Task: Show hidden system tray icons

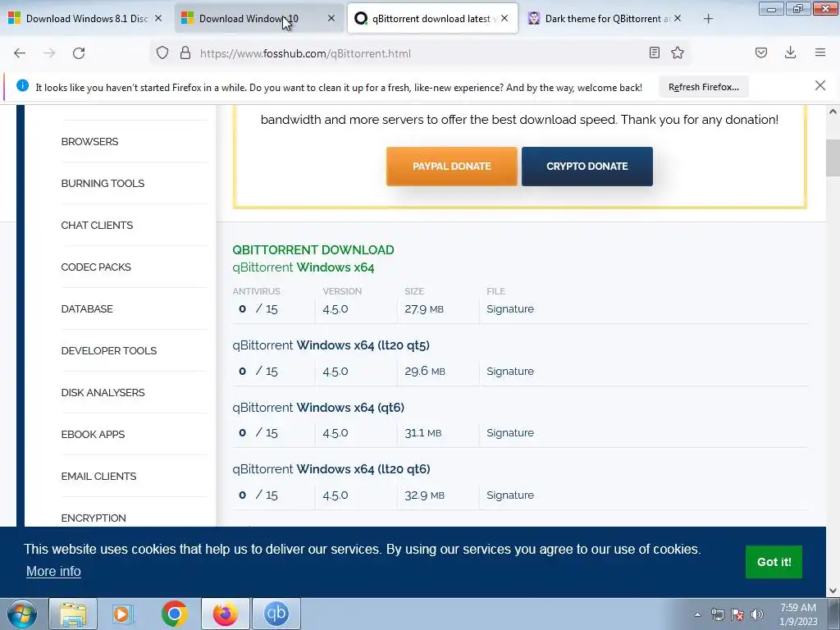Action: (697, 614)
